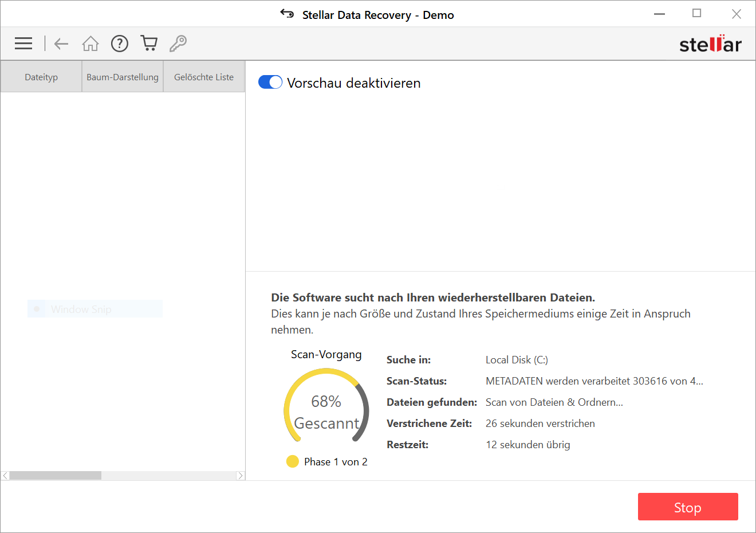The width and height of the screenshot is (756, 533).
Task: Click the 'Suche in:' label
Action: pyautogui.click(x=408, y=360)
